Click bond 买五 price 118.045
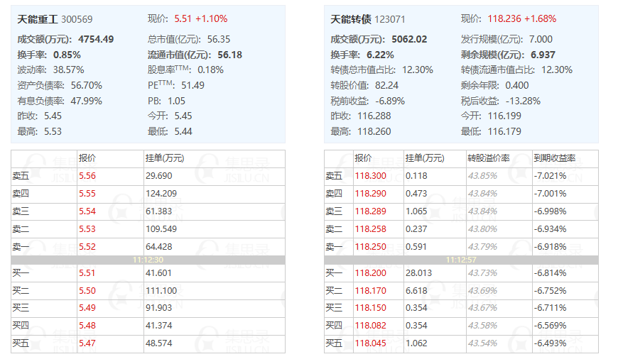The image size is (618, 364). click(371, 343)
